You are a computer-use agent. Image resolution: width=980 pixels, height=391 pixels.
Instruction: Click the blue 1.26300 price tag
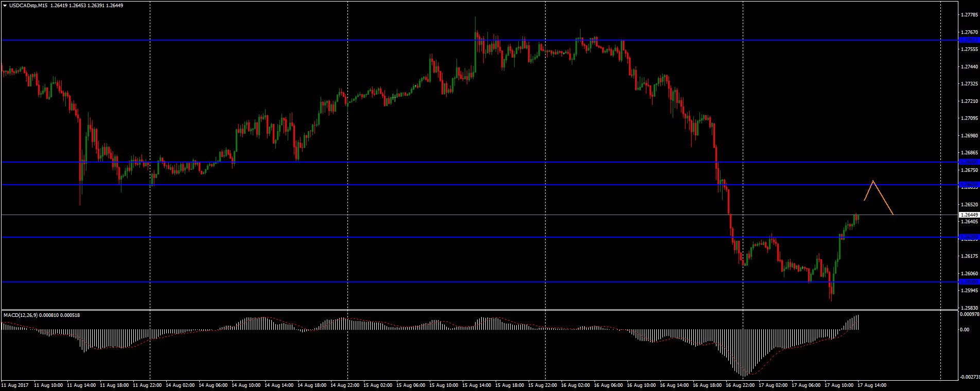point(968,237)
